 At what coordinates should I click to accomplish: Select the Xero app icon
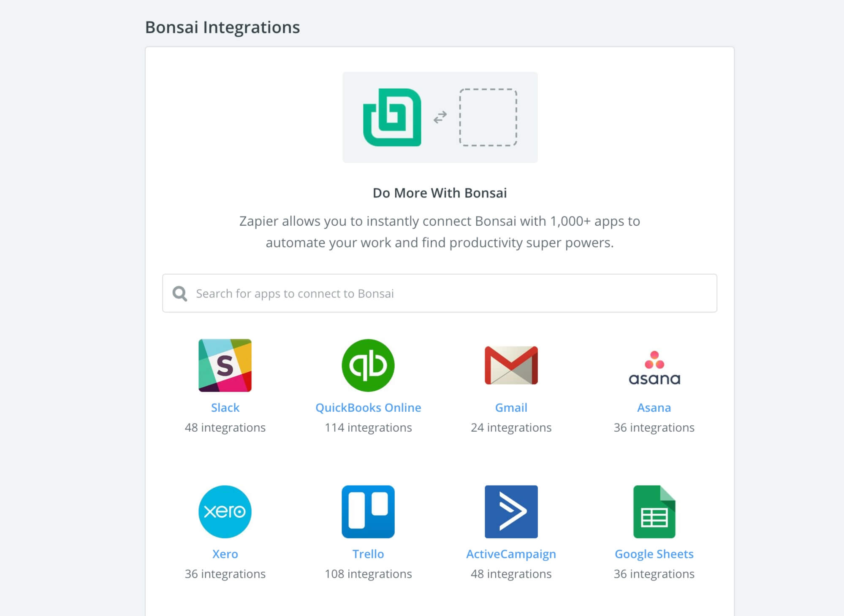[x=225, y=511]
